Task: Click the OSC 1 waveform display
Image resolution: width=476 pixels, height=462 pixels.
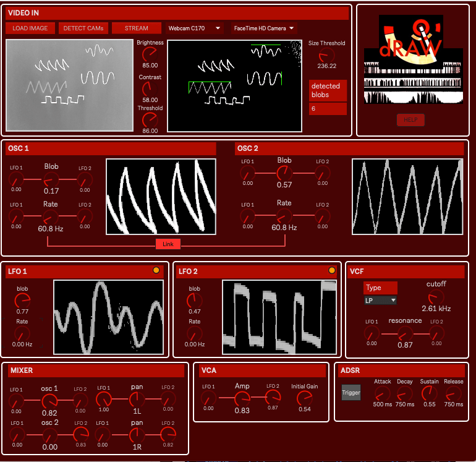Action: (x=161, y=197)
